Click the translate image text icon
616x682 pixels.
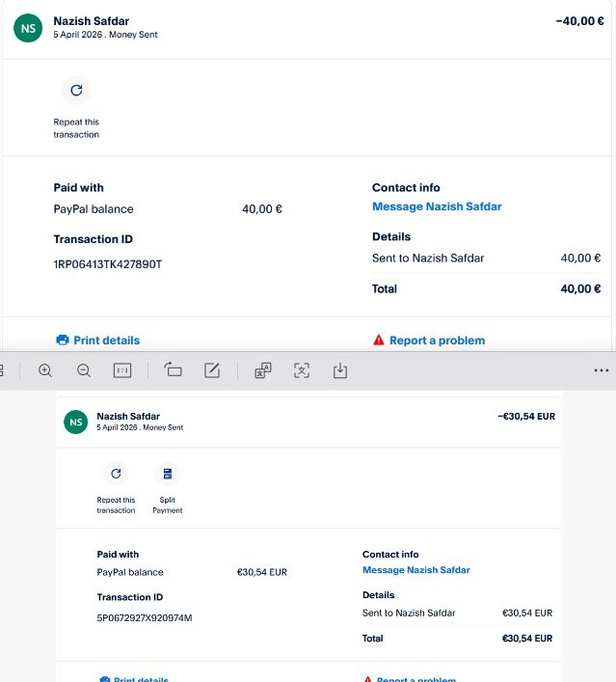coord(262,370)
